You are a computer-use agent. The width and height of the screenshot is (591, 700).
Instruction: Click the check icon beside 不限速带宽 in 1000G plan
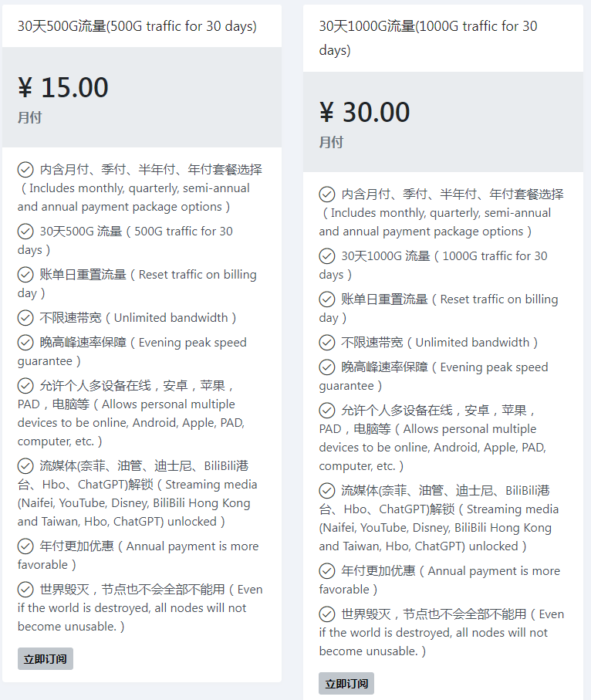(x=327, y=343)
